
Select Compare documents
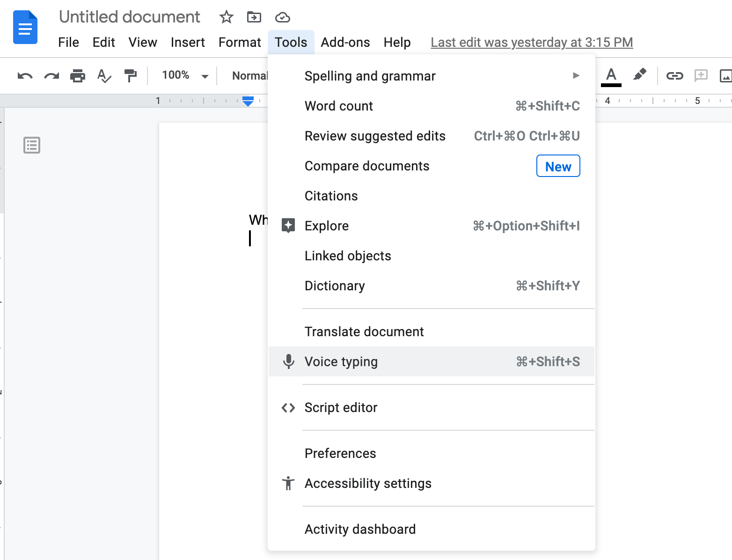coord(431,166)
